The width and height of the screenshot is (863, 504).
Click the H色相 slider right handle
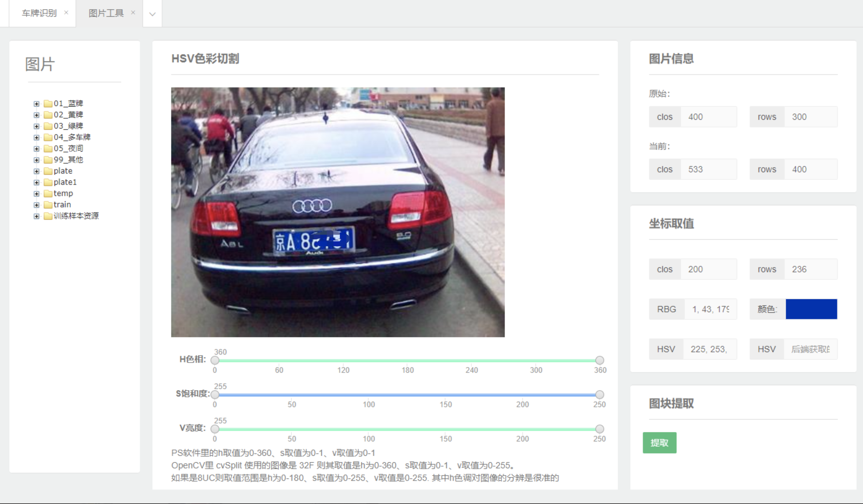point(599,360)
